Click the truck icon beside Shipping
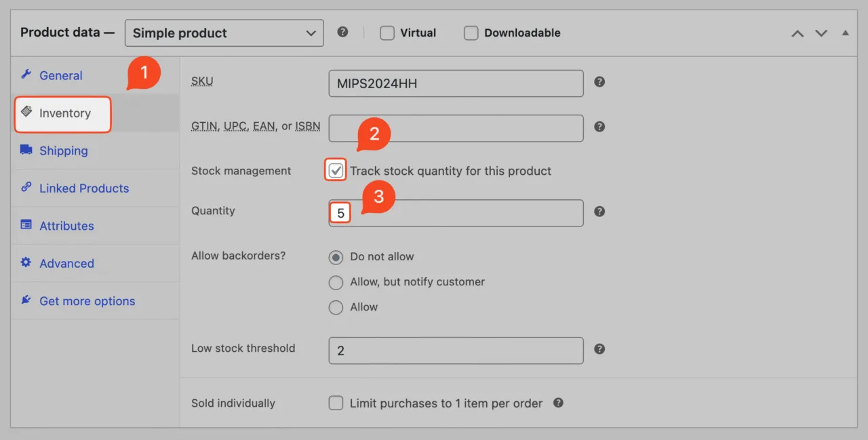 (x=26, y=150)
